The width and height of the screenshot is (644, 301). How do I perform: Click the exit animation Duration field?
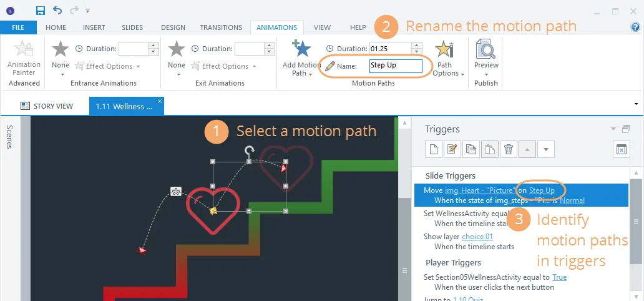pos(250,49)
